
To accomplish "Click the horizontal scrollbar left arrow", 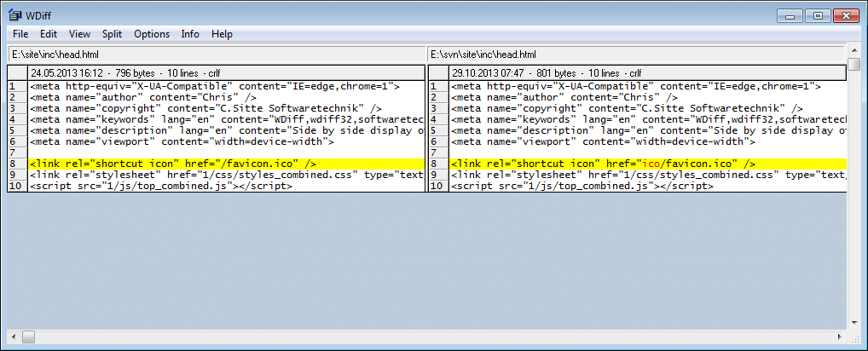I will tap(14, 336).
